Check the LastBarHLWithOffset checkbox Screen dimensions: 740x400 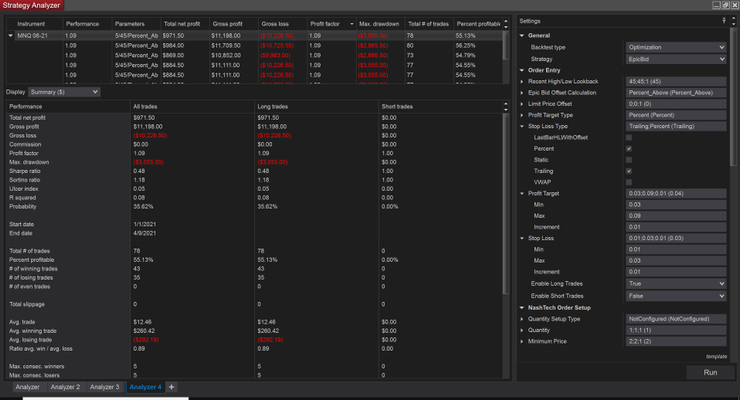[628, 137]
